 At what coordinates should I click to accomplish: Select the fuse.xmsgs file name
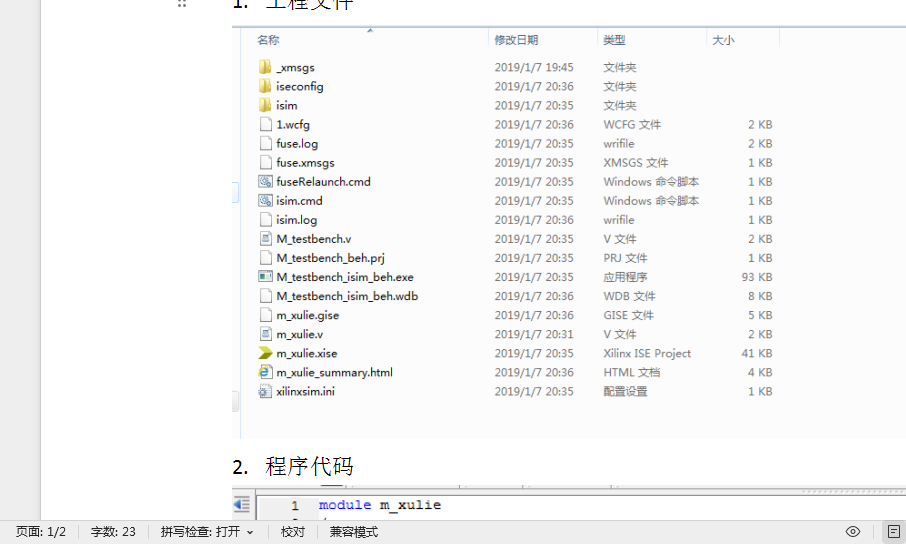(305, 162)
